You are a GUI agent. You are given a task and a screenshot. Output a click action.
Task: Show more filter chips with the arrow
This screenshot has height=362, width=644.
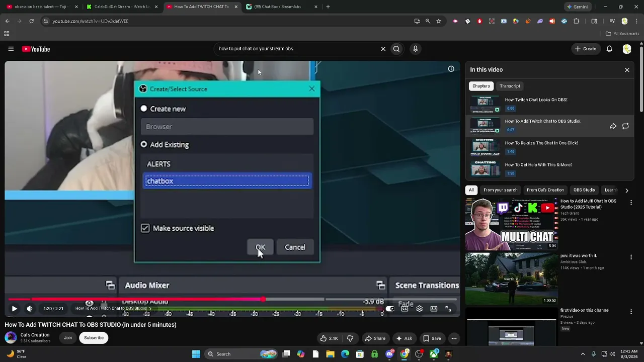pyautogui.click(x=626, y=191)
